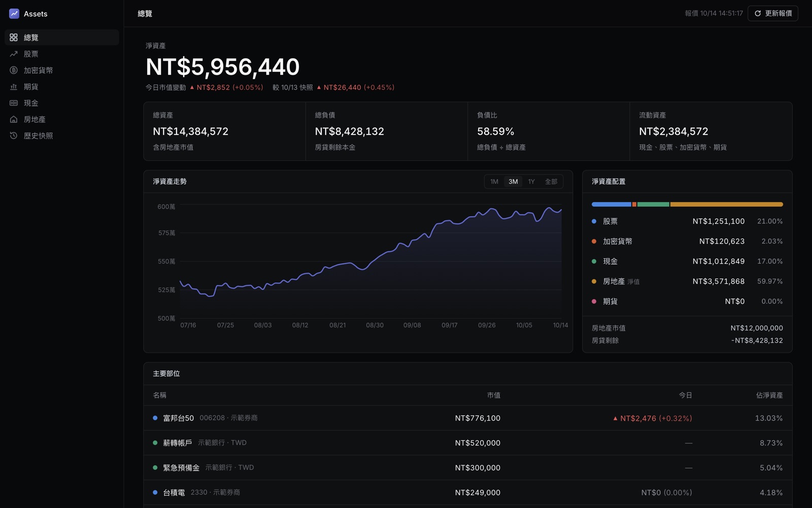This screenshot has height=508, width=812.
Task: Click the refresh icon in 更新報價 button
Action: [758, 14]
